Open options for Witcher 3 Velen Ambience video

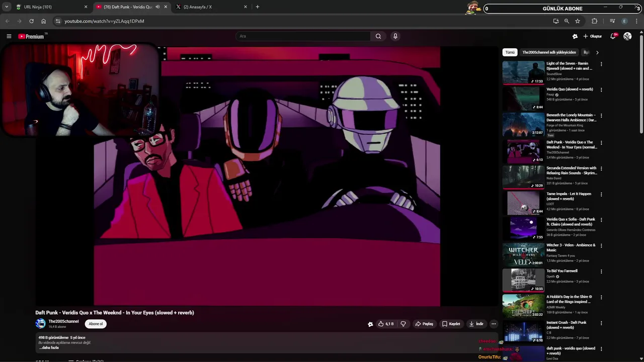pyautogui.click(x=601, y=246)
